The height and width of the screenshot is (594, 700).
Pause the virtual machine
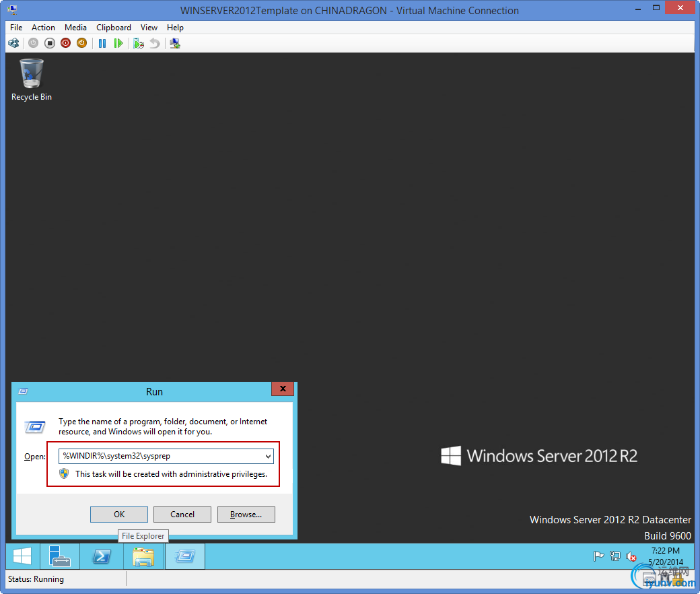coord(102,43)
